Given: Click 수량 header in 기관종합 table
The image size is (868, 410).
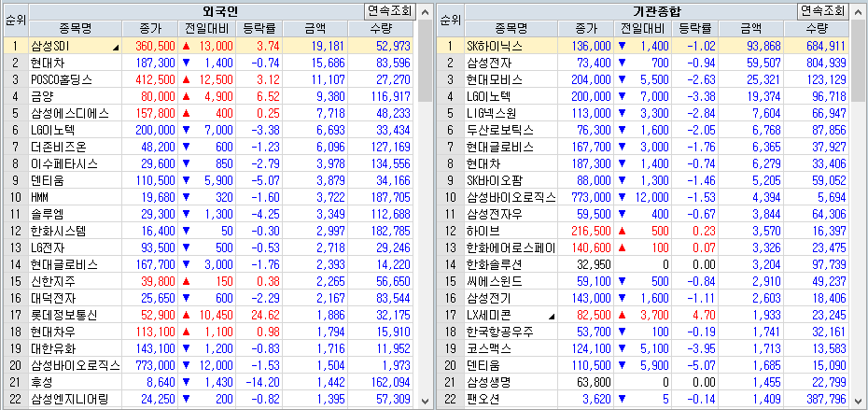Looking at the screenshot, I should (x=817, y=29).
